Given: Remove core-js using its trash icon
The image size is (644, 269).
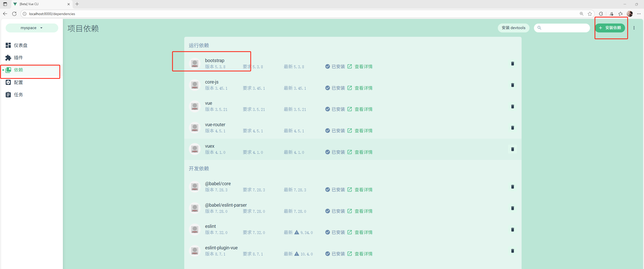Looking at the screenshot, I should pyautogui.click(x=512, y=85).
